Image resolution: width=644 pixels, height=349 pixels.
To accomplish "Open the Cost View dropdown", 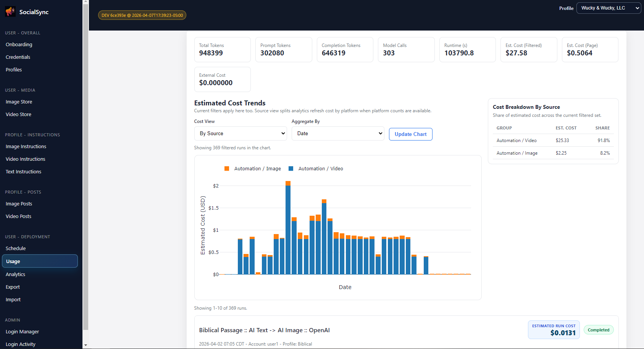I will pos(240,133).
